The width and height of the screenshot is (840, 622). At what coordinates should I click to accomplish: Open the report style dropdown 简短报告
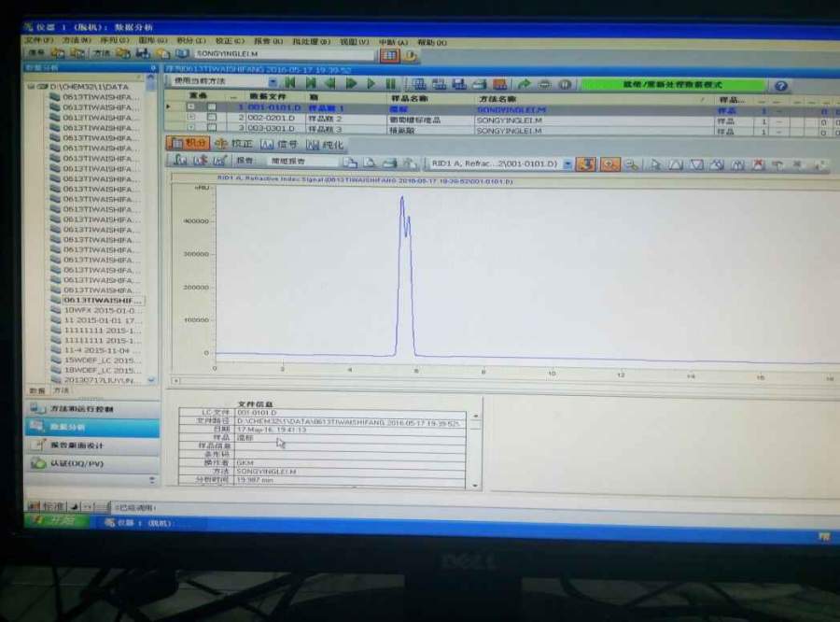pos(305,161)
